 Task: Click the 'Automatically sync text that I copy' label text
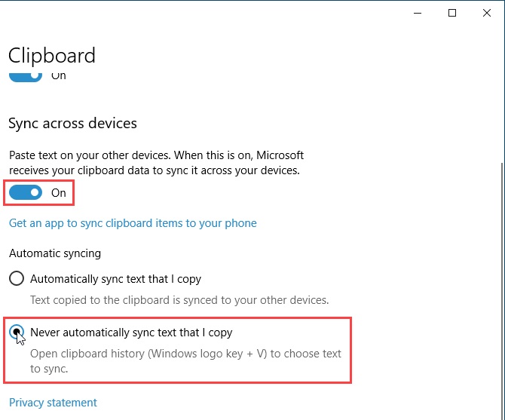tap(115, 279)
